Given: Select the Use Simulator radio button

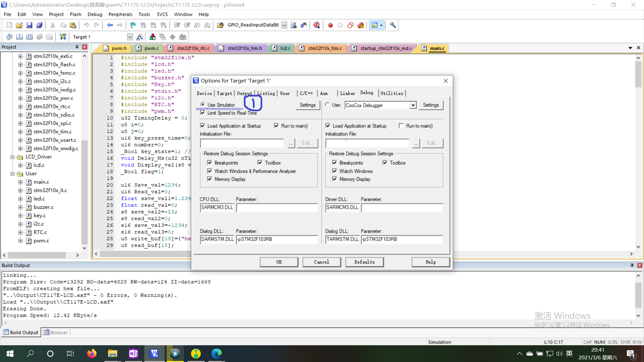Looking at the screenshot, I should (x=203, y=105).
